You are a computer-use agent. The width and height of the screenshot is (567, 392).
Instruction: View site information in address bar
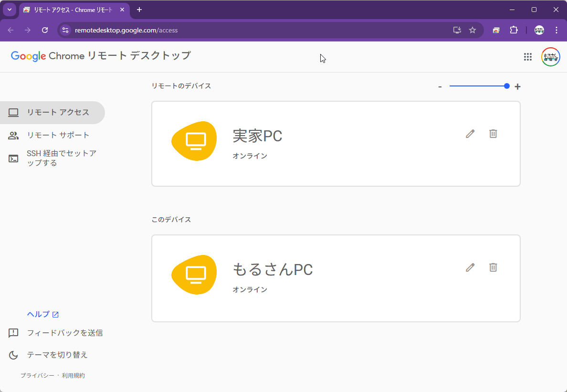pos(65,30)
